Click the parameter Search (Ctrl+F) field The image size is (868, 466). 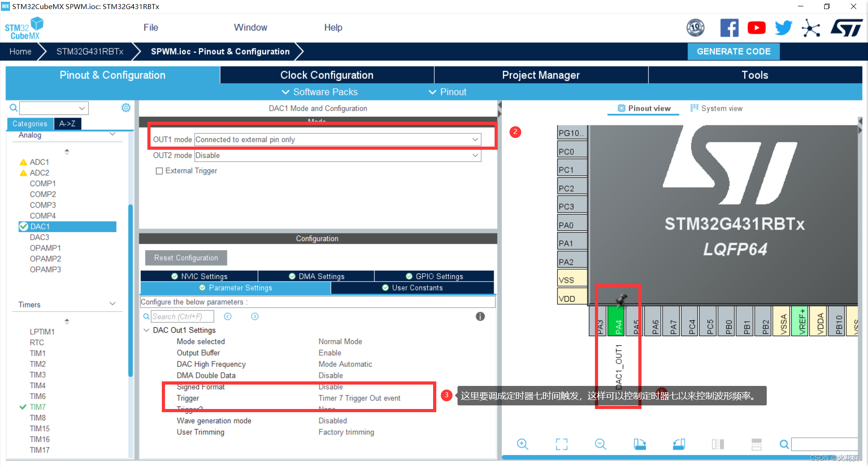(182, 317)
